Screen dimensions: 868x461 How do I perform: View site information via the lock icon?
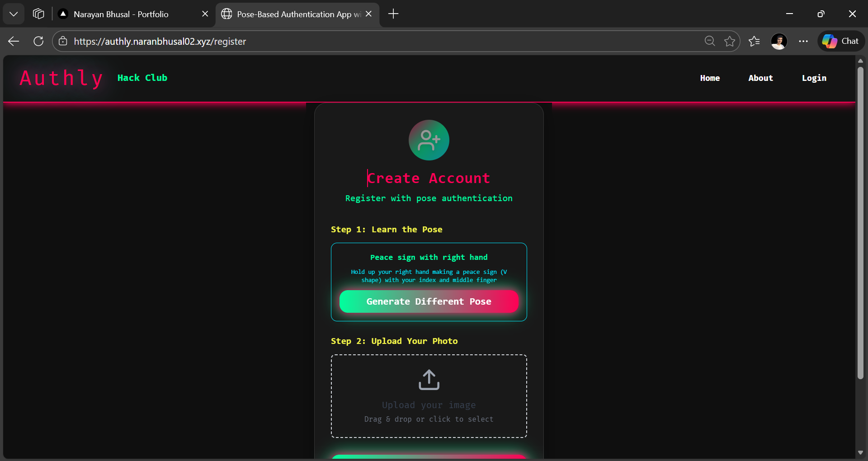(63, 41)
